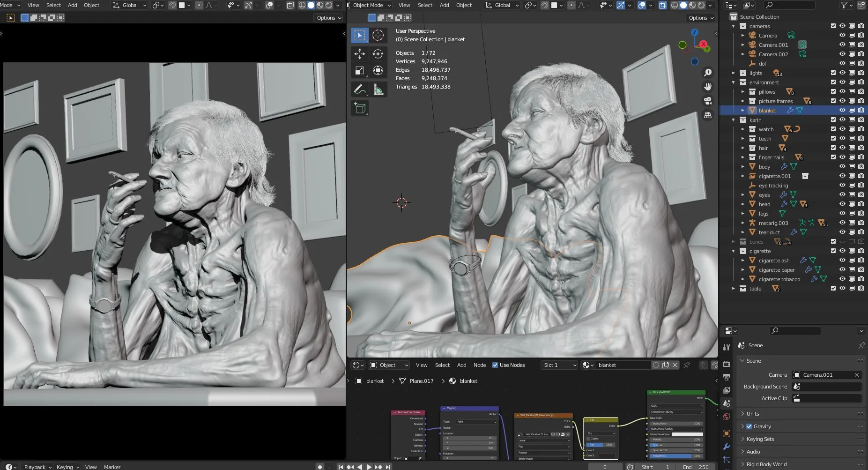Image resolution: width=868 pixels, height=470 pixels.
Task: Select the Move tool in viewport toolbar
Action: (359, 54)
